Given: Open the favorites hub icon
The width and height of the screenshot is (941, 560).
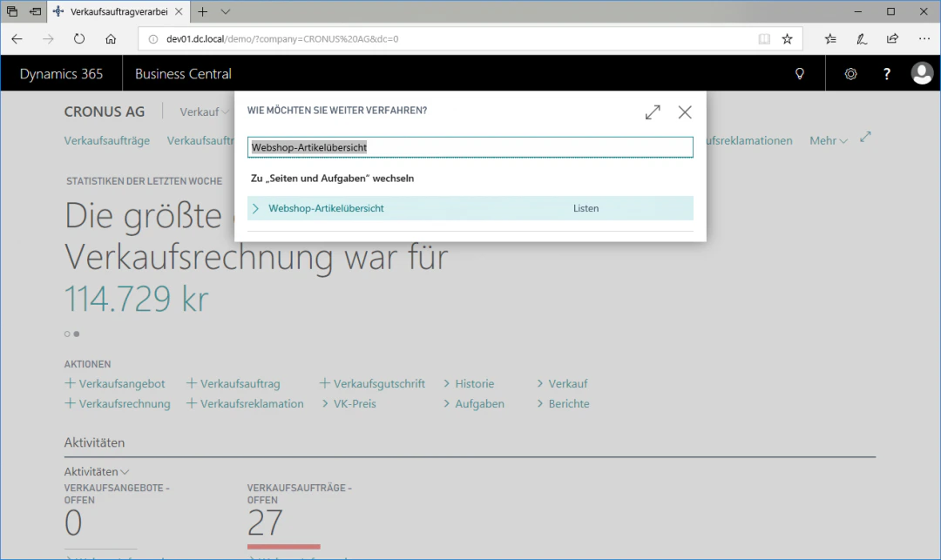Looking at the screenshot, I should 830,39.
